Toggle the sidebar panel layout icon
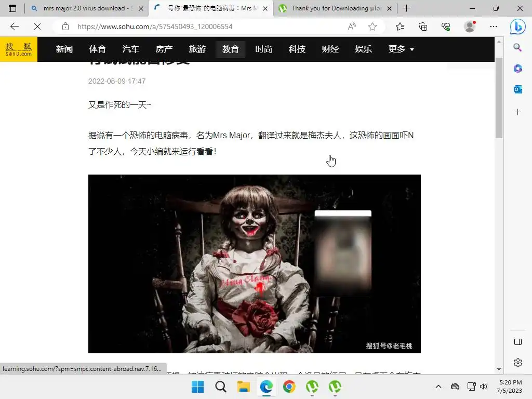The width and height of the screenshot is (532, 399). (518, 342)
